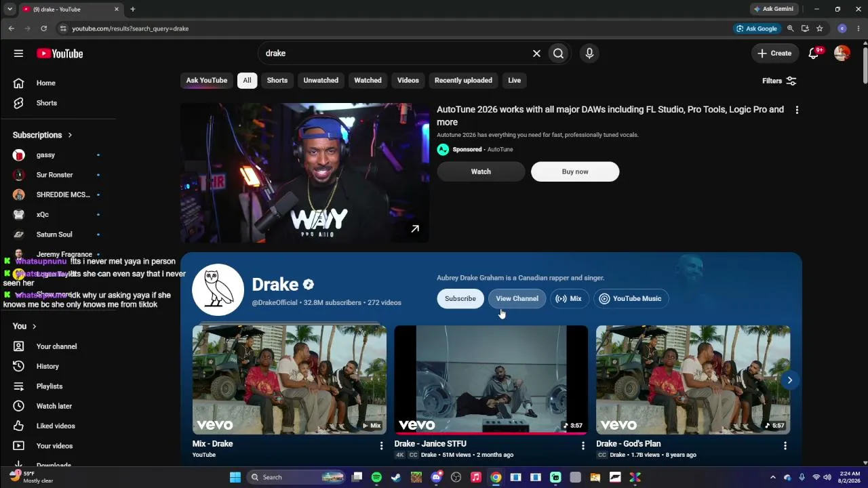
Task: Open the Drake - God's Plan thumbnail
Action: [x=693, y=380]
